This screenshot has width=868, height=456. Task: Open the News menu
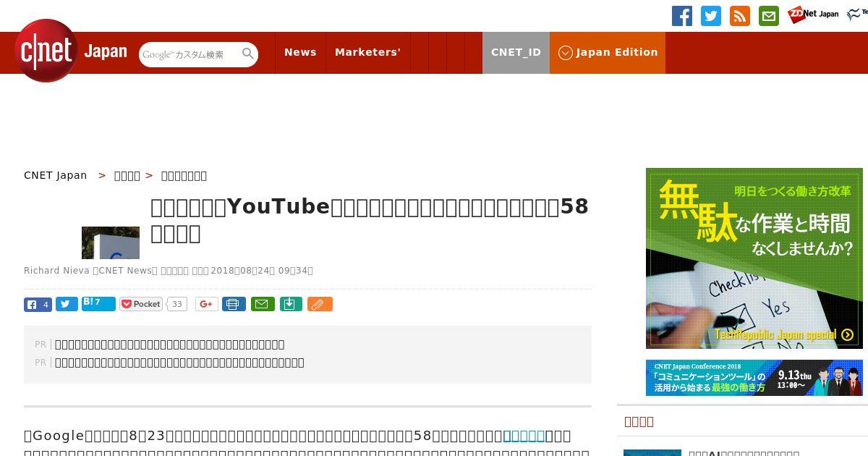300,52
